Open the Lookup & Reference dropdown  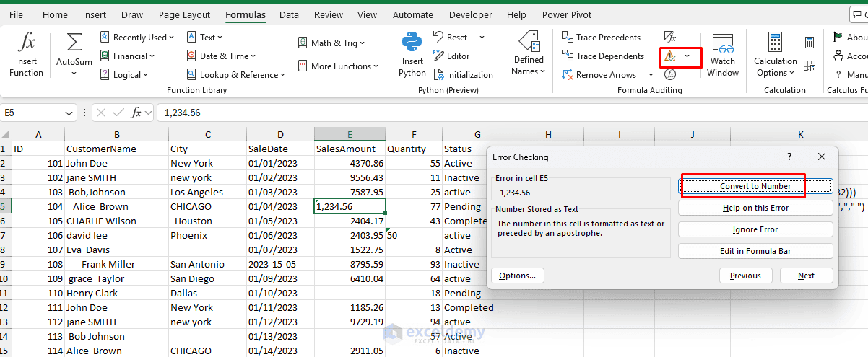pyautogui.click(x=235, y=75)
